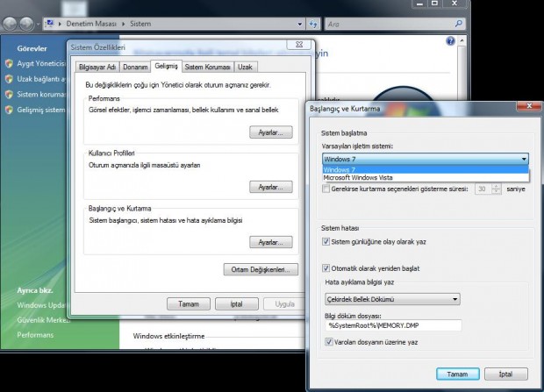This screenshot has width=544, height=392.
Task: Open Aygıt Yöneticisi link in Görevler
Action: [41, 63]
